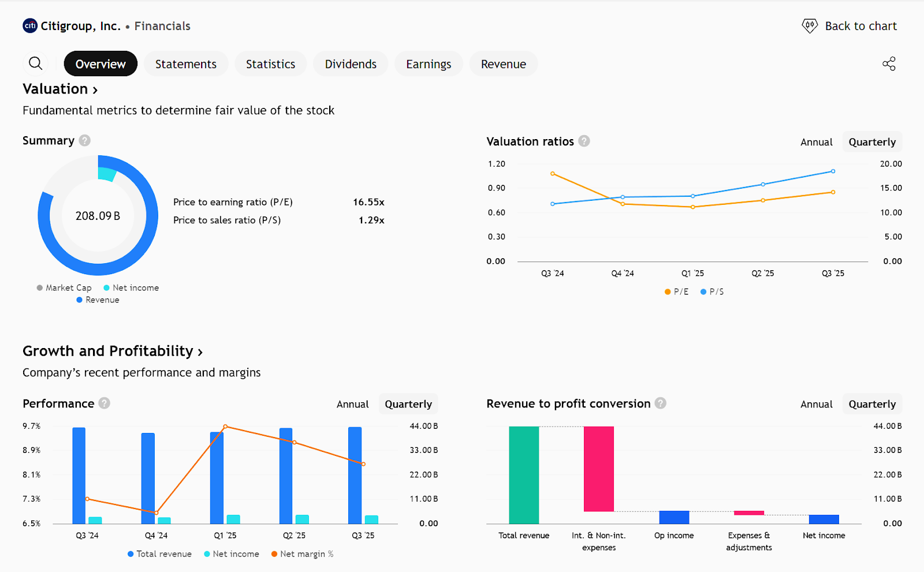The height and width of the screenshot is (572, 924).
Task: Open the Valuation ratios help icon
Action: [x=584, y=141]
